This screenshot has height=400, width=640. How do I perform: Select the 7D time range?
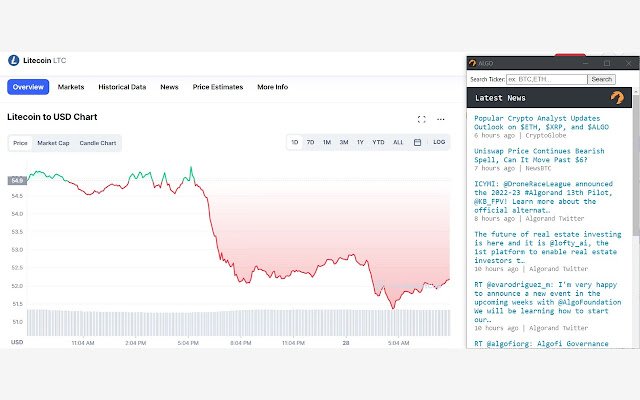[x=310, y=143]
